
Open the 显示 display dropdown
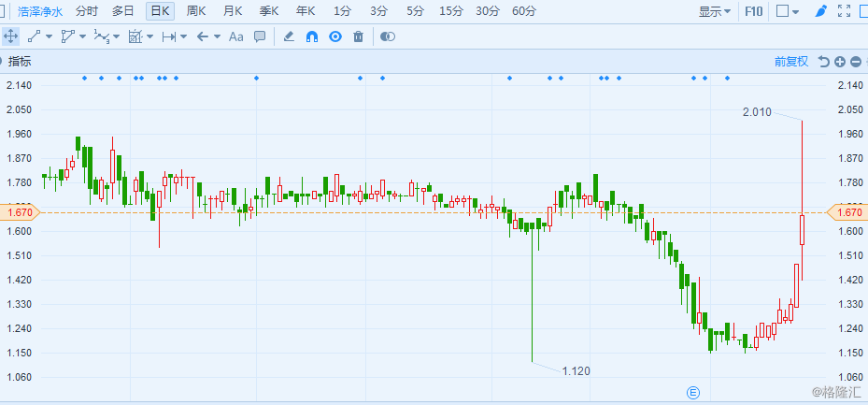point(715,12)
